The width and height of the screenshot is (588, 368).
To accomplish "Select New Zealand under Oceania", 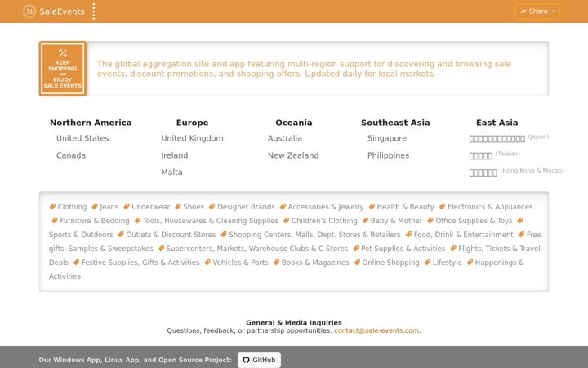I will (x=293, y=155).
